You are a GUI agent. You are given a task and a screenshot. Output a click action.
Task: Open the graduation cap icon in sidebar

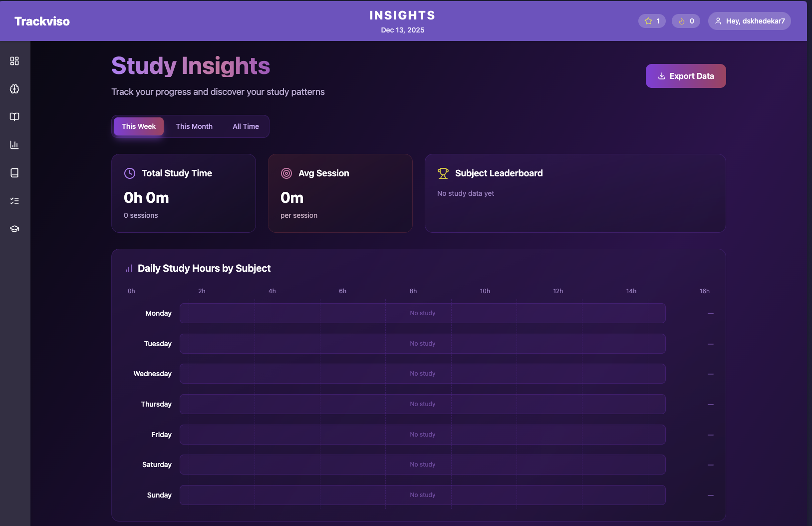tap(14, 229)
